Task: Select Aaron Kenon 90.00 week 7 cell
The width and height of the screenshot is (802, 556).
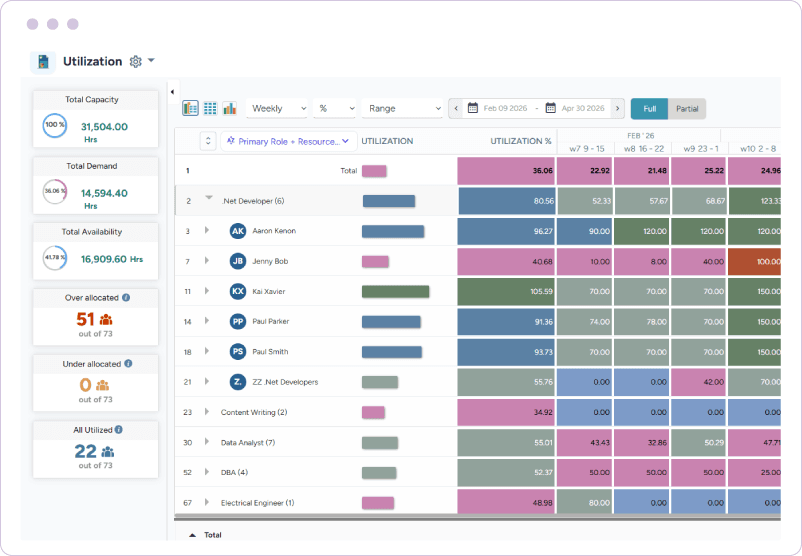Action: click(584, 231)
